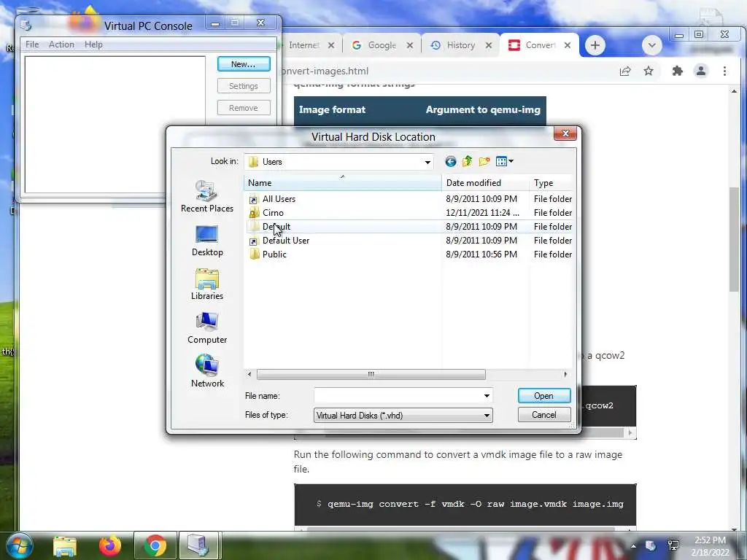Sort by Type column header
Screen dimensions: 747x560
tap(551, 183)
